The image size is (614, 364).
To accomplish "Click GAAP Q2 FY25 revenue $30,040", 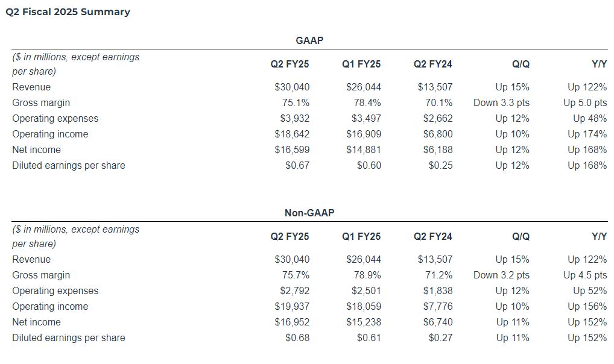I will tap(292, 87).
